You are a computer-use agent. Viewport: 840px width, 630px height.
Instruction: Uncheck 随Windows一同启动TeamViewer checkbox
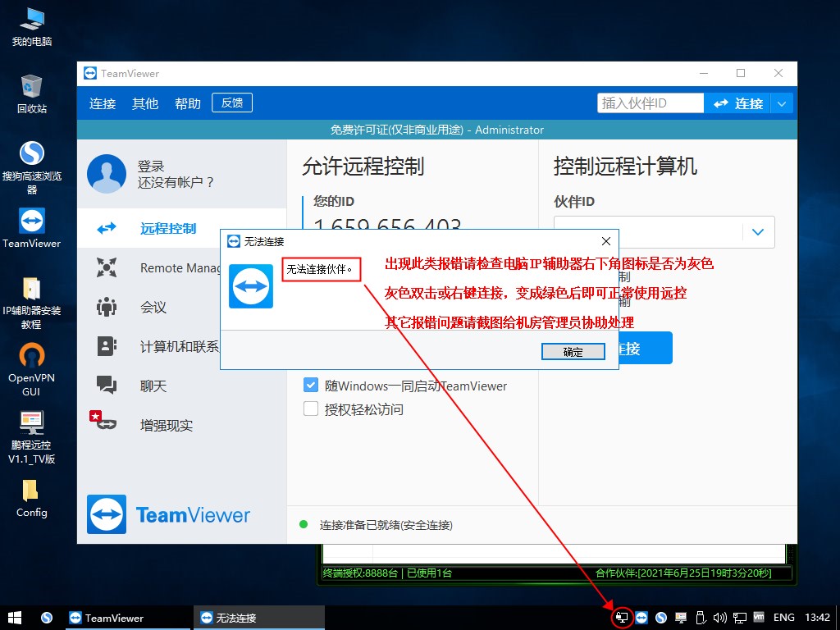pyautogui.click(x=311, y=386)
